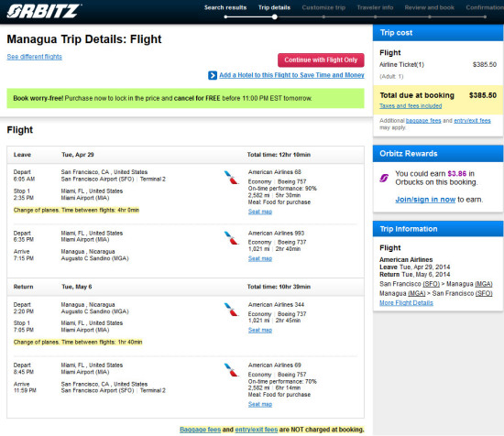Click the American Airlines logo for flight 993
Image resolution: width=504 pixels, height=436 pixels.
click(x=231, y=238)
